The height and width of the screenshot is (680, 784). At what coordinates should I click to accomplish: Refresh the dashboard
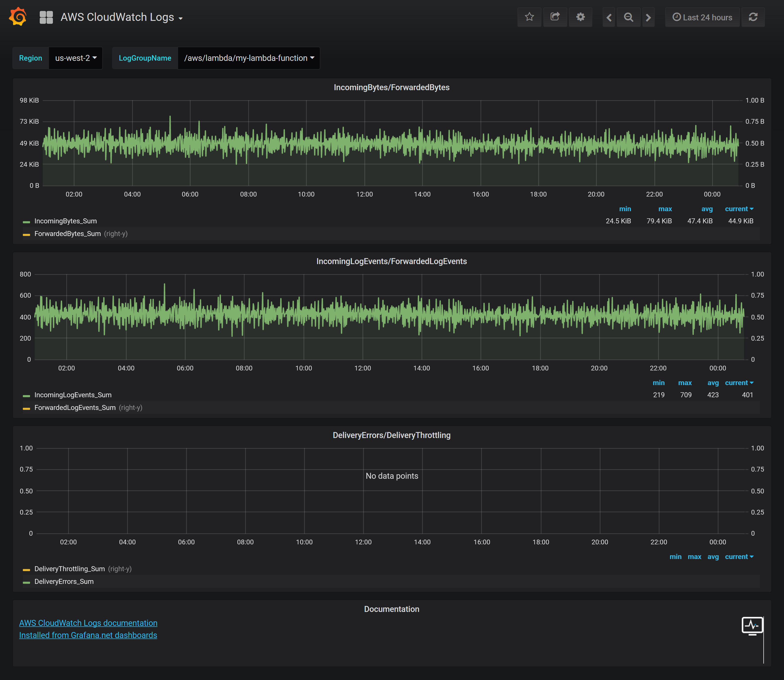click(753, 17)
